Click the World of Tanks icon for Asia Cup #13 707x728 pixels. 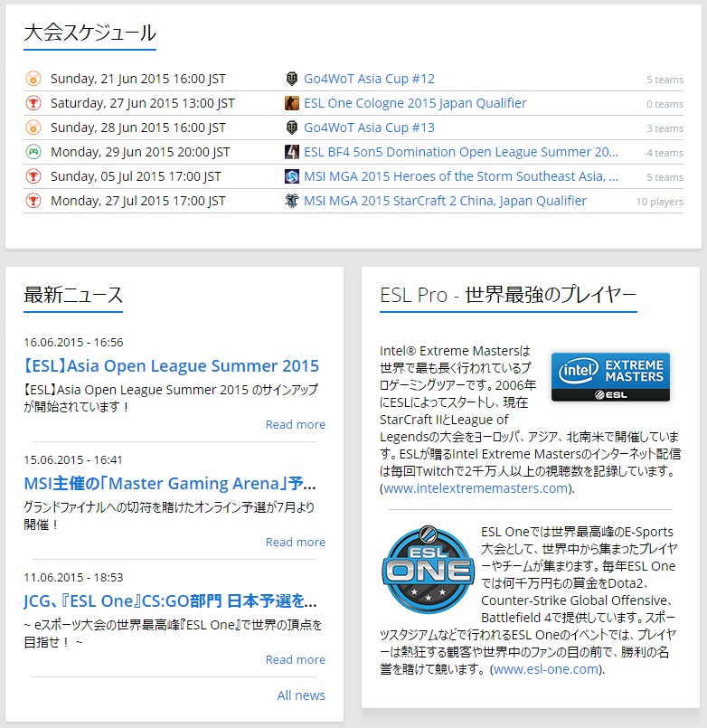pos(291,128)
